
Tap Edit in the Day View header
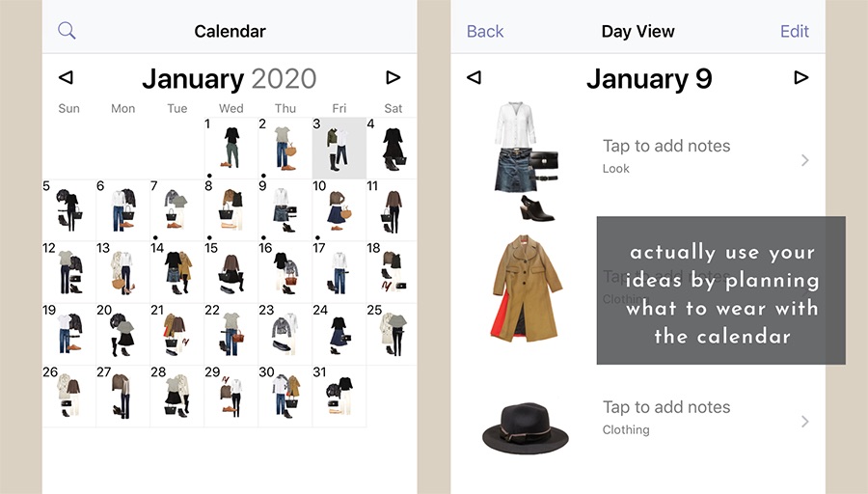(x=795, y=32)
